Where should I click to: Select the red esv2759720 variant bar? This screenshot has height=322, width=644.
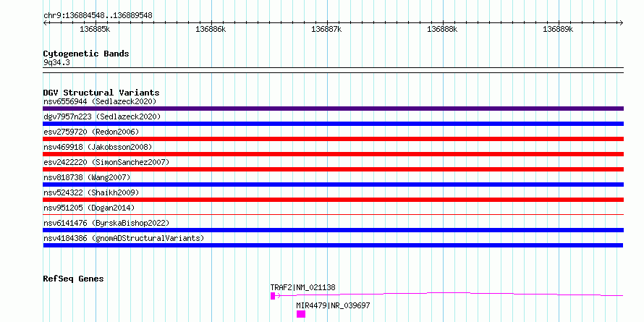333,139
